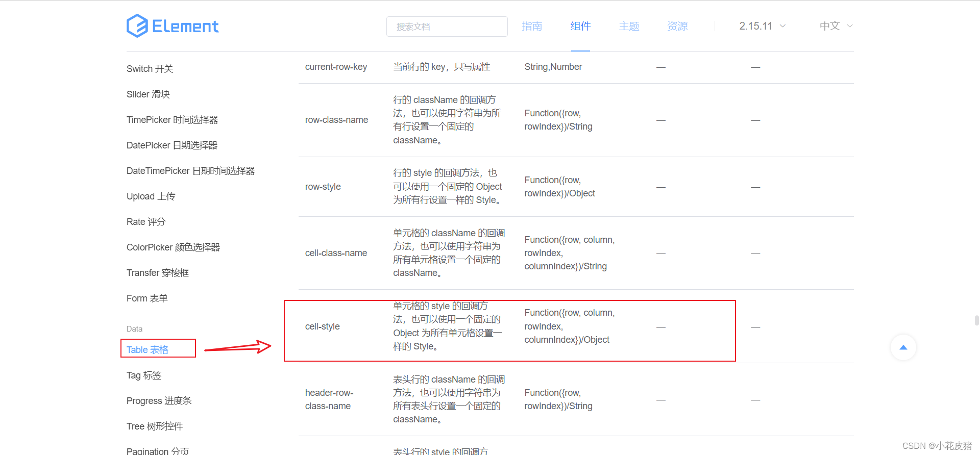Open Rate 评分 sidebar item

pos(146,222)
